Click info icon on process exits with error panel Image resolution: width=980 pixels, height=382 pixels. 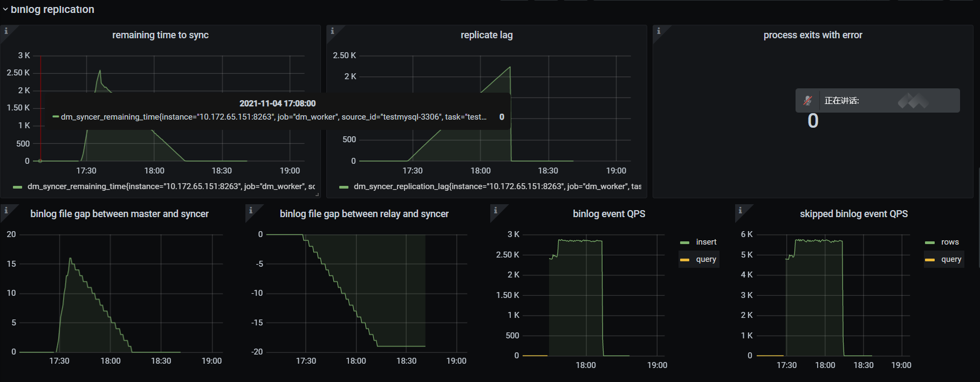pos(659,31)
